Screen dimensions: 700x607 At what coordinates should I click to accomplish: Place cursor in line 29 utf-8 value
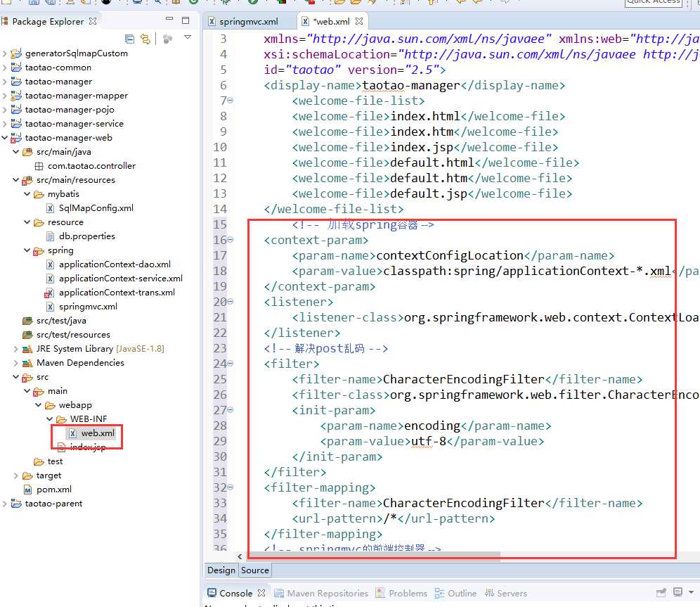click(x=428, y=441)
